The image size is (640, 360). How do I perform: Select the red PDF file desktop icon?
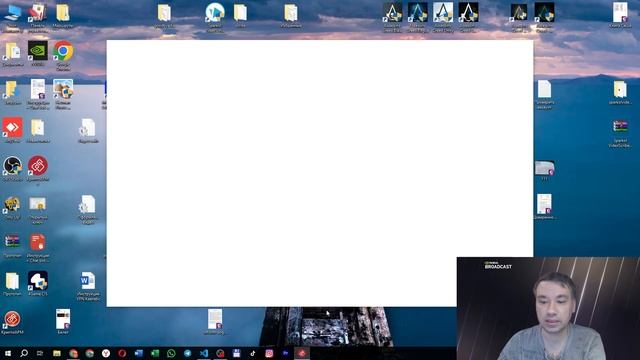38,247
